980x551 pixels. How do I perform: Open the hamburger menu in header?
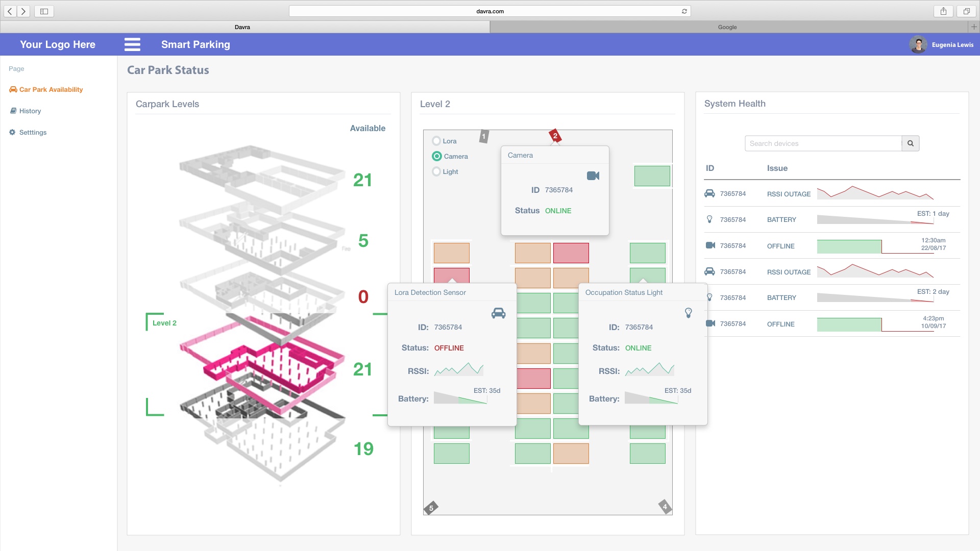tap(132, 44)
